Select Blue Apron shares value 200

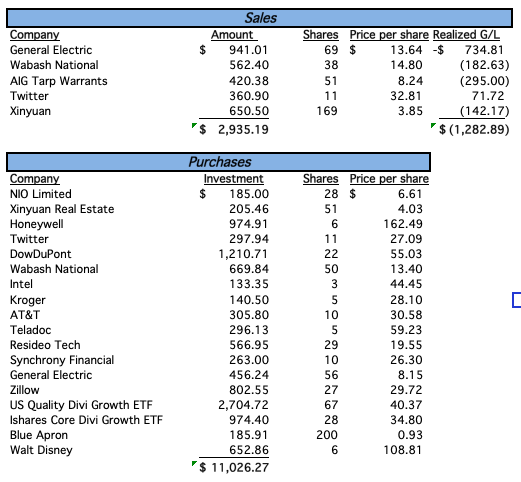(x=327, y=435)
